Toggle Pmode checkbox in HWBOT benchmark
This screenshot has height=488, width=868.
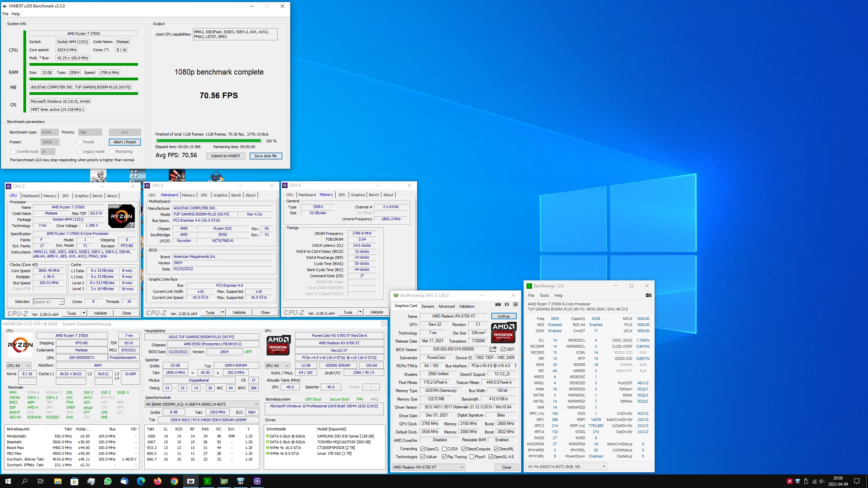(80, 142)
